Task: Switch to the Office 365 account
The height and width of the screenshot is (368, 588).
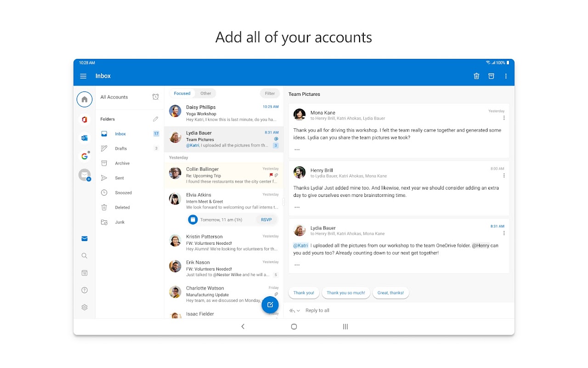Action: (x=85, y=120)
